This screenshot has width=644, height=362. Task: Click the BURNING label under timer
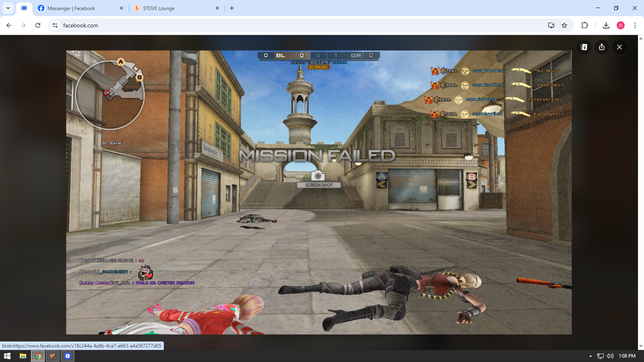pyautogui.click(x=319, y=68)
